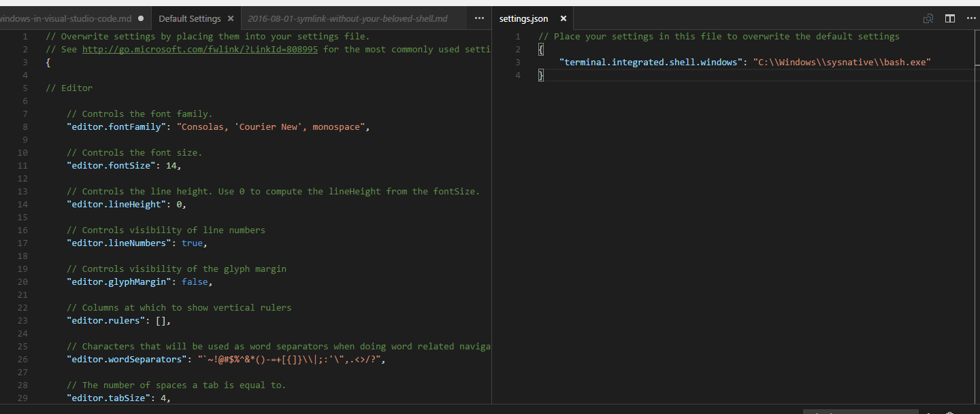This screenshot has width=980, height=414.
Task: Follow the go.microsoft.com settings link
Action: (199, 49)
